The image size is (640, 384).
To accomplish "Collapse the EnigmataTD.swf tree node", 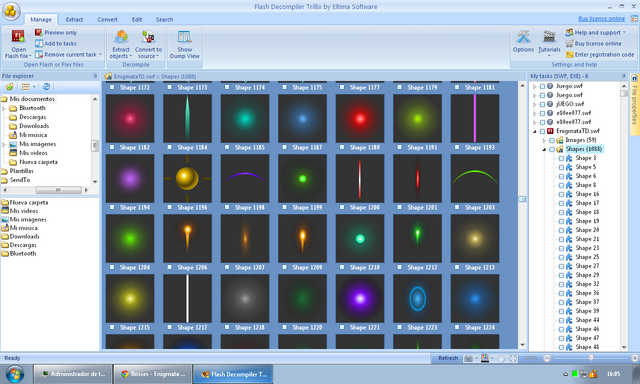I will pos(535,131).
